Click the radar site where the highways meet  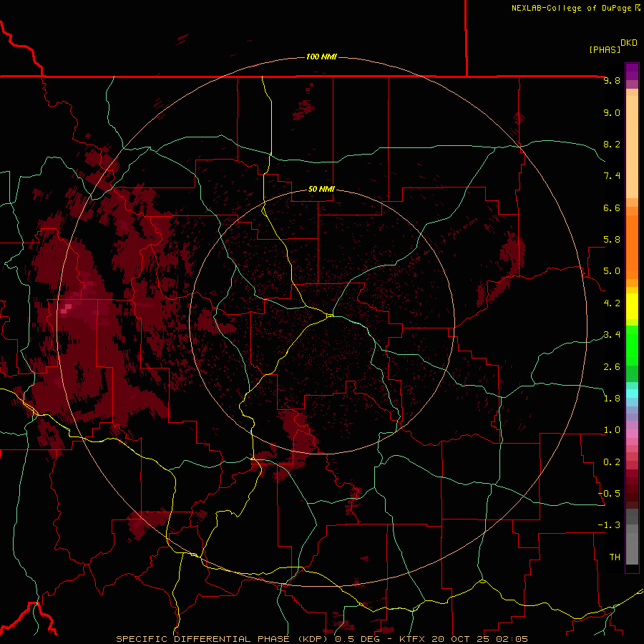[330, 316]
